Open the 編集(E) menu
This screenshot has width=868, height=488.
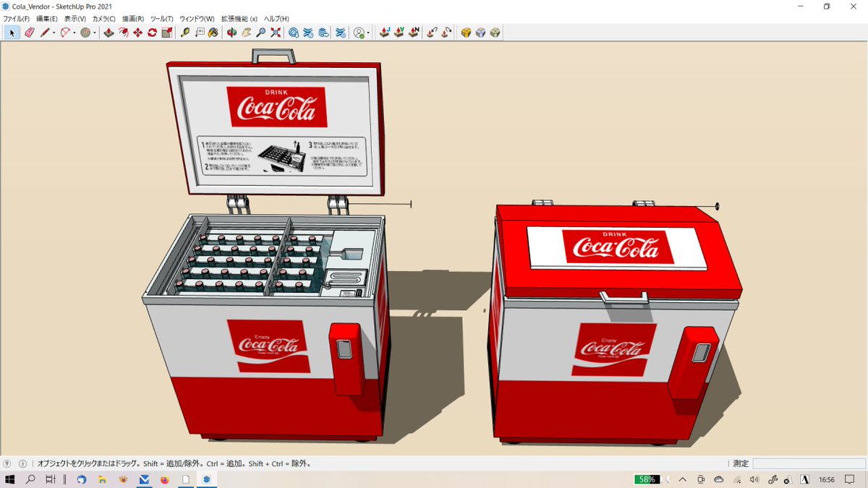(47, 18)
